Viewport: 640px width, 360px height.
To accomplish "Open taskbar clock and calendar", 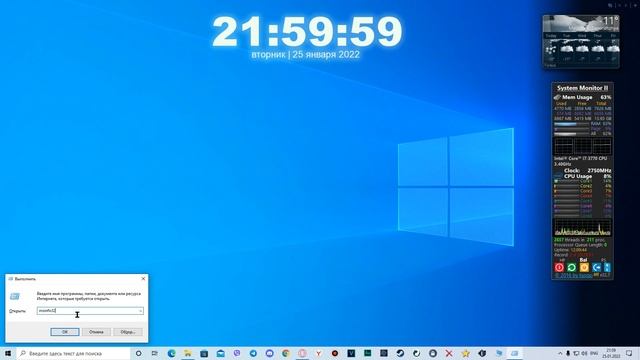I will coord(611,353).
